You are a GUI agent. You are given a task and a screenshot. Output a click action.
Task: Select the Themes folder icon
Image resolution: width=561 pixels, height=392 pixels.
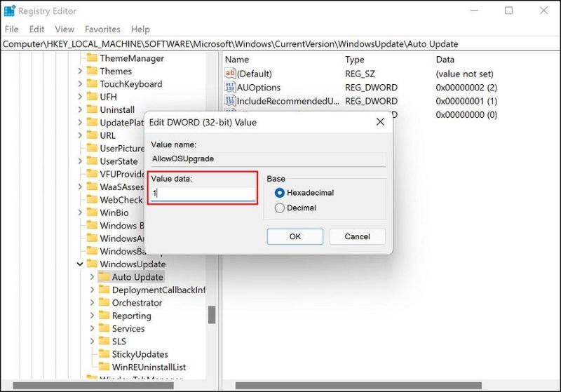(91, 71)
